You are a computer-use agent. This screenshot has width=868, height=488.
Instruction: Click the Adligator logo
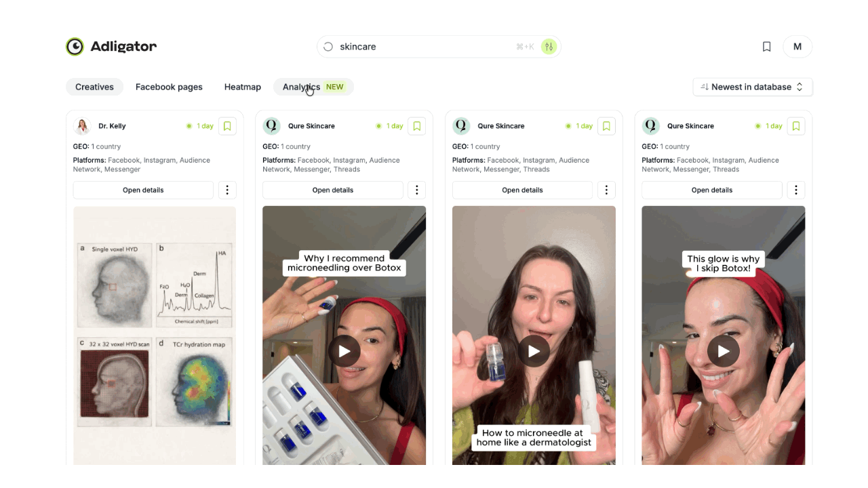point(111,46)
